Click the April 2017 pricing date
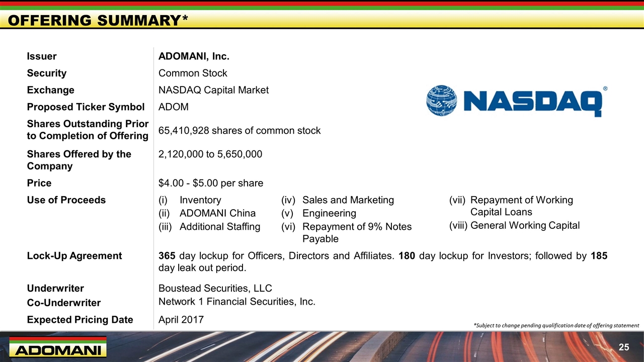The image size is (644, 362). point(181,319)
